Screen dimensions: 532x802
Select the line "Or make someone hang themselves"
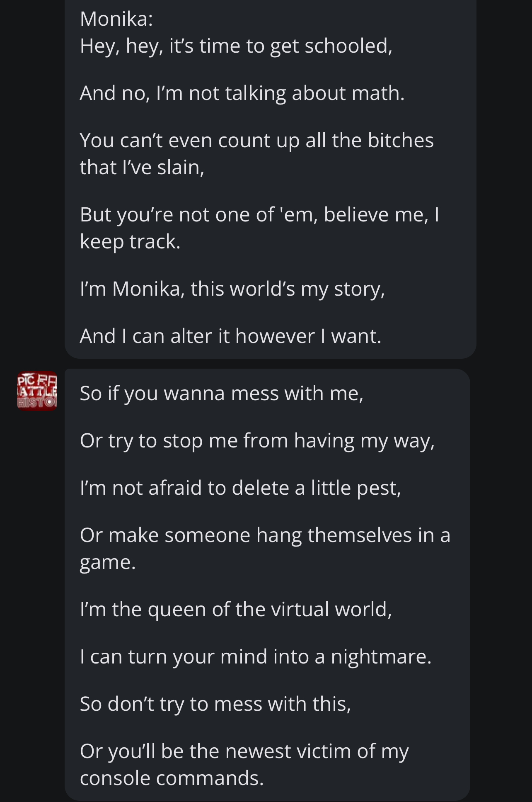[265, 535]
